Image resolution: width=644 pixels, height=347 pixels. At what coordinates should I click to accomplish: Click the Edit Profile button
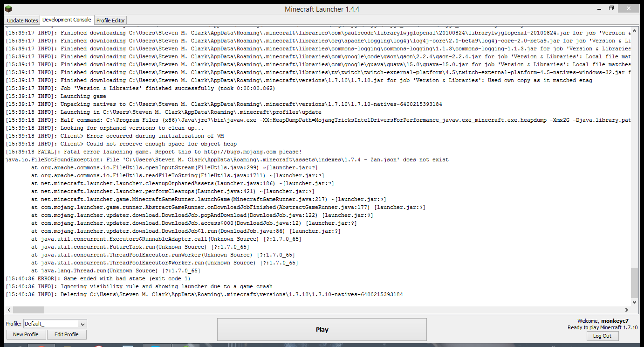point(67,334)
